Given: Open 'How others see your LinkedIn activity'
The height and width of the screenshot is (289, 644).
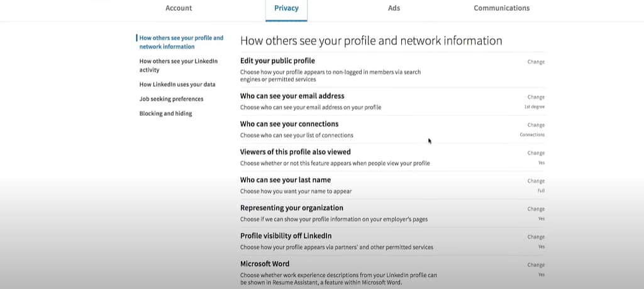Looking at the screenshot, I should coord(178,65).
